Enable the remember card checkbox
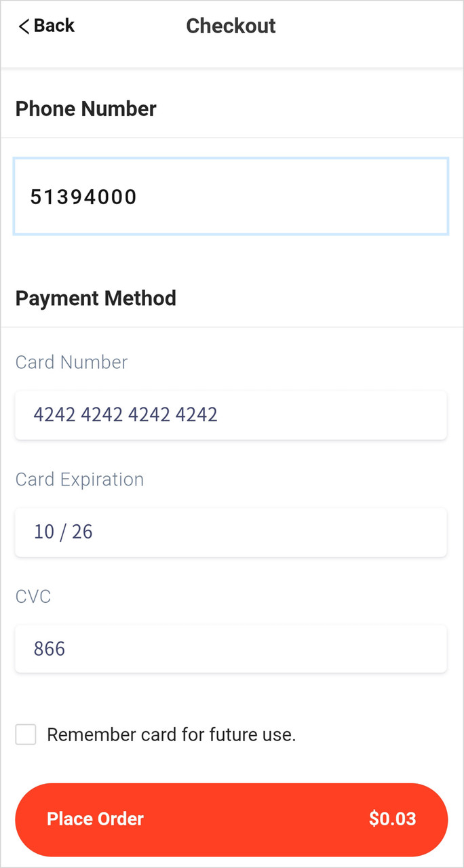The image size is (464, 868). (26, 734)
